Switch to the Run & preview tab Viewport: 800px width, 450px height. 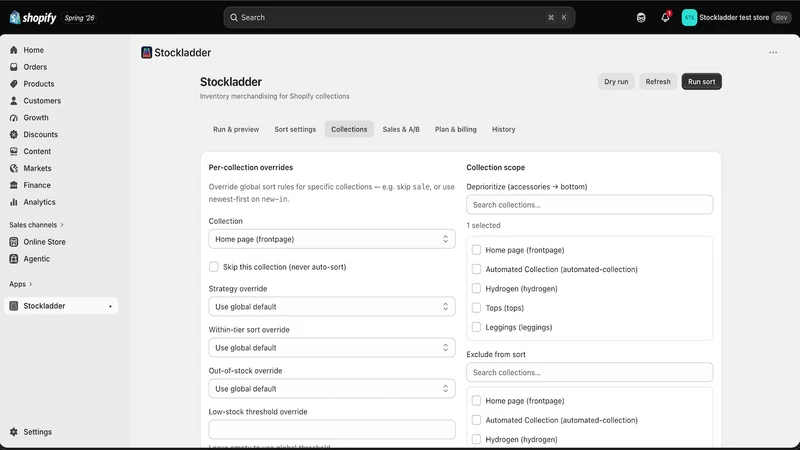(x=236, y=130)
